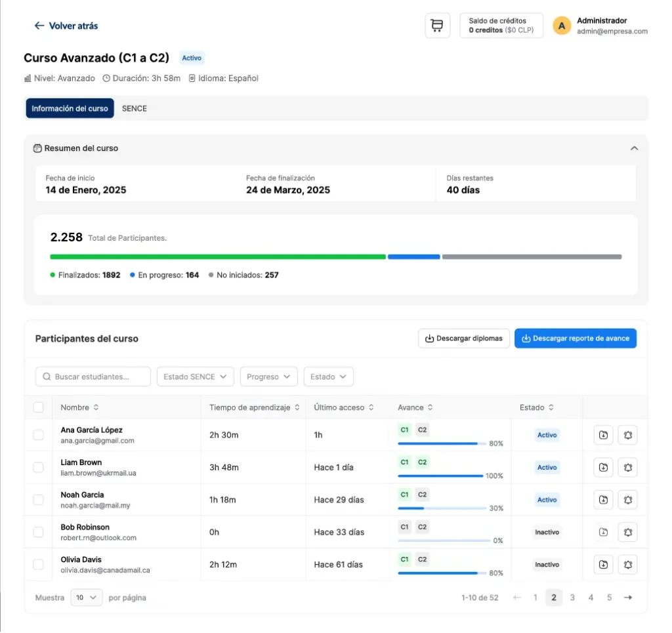Download the diploma for Noah Garcia
The width and height of the screenshot is (672, 633).
603,499
